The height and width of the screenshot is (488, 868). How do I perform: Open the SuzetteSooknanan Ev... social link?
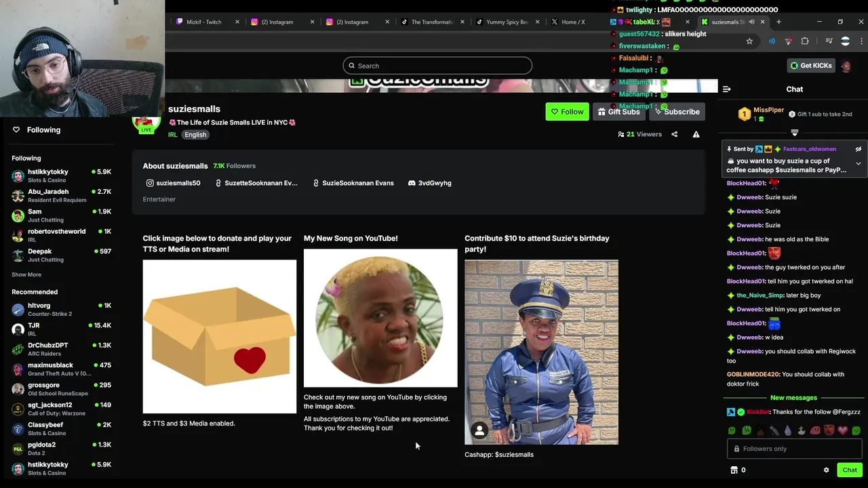coord(256,183)
